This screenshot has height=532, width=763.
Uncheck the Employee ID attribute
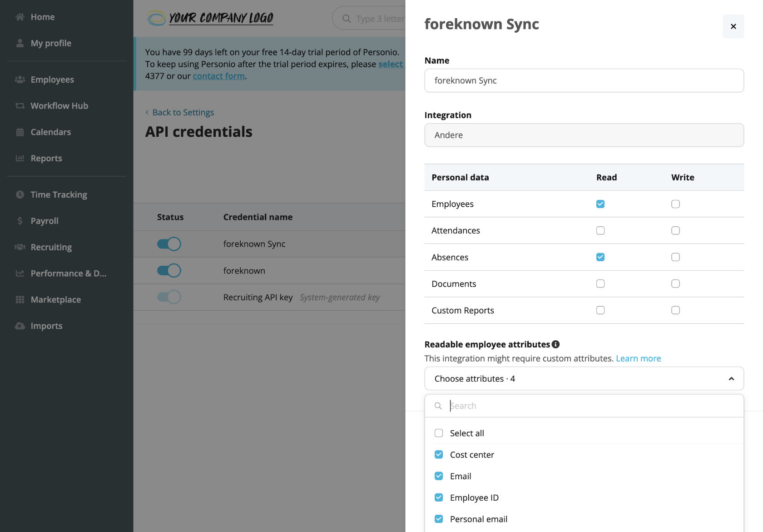(439, 497)
